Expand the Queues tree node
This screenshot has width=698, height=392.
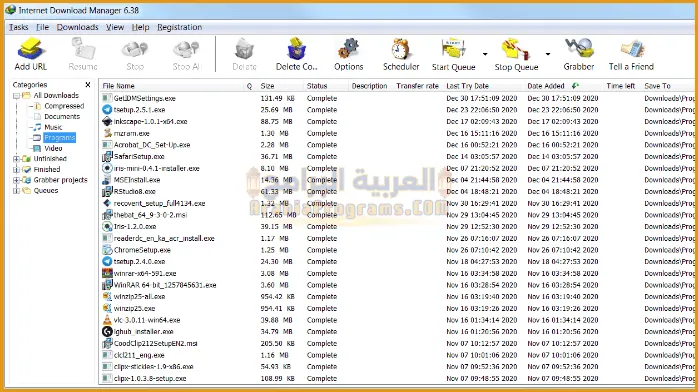(16, 191)
